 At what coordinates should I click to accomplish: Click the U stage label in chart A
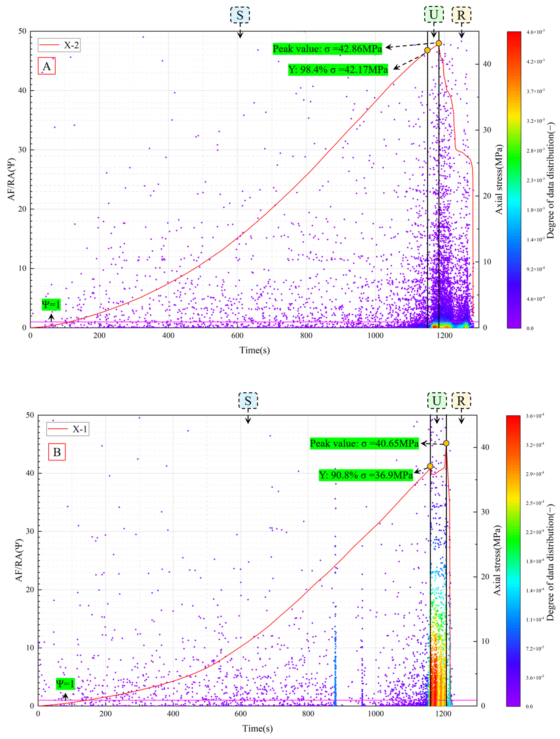(434, 15)
